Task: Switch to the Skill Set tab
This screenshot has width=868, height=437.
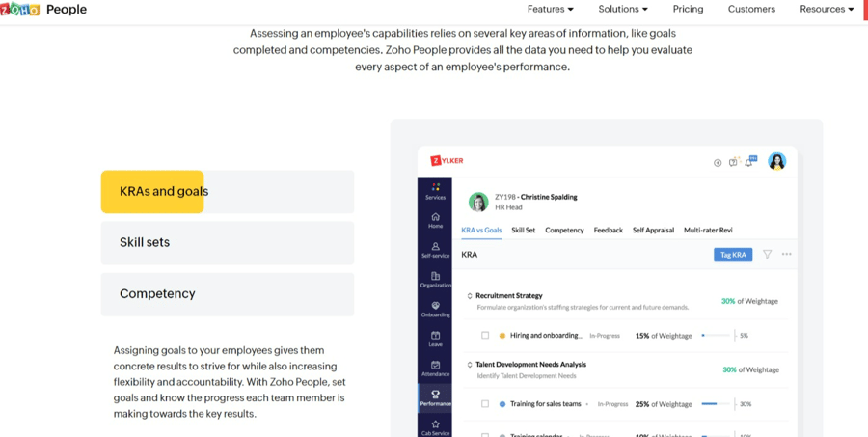Action: click(523, 230)
